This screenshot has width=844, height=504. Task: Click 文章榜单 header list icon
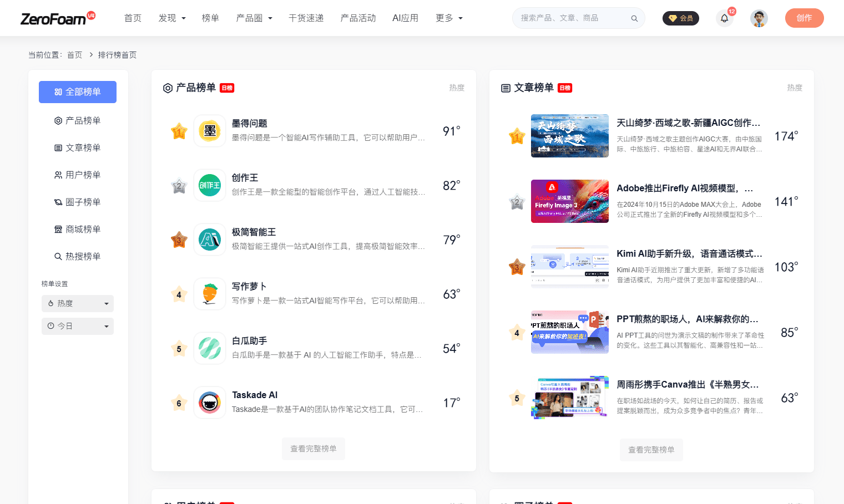pyautogui.click(x=506, y=88)
